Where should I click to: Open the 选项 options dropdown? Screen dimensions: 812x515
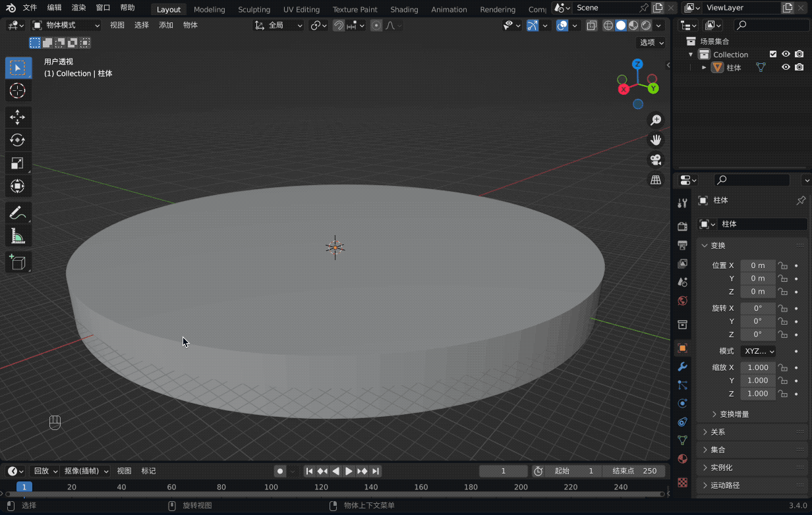click(652, 42)
